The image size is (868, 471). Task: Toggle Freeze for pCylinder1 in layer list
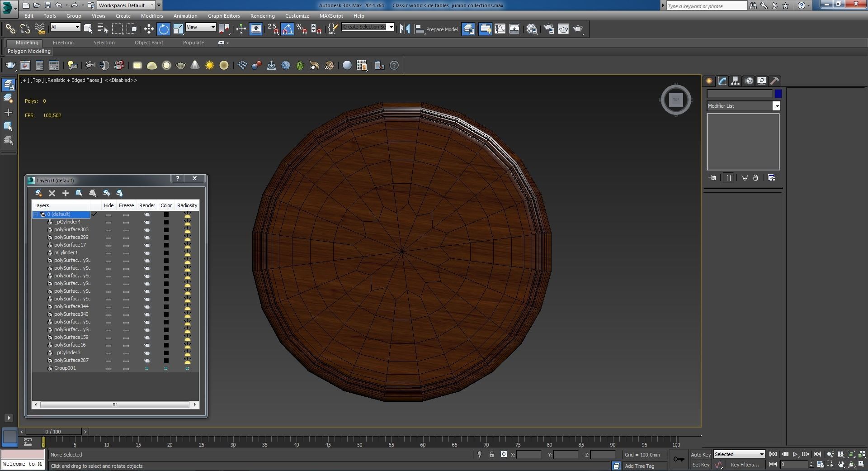pyautogui.click(x=126, y=253)
